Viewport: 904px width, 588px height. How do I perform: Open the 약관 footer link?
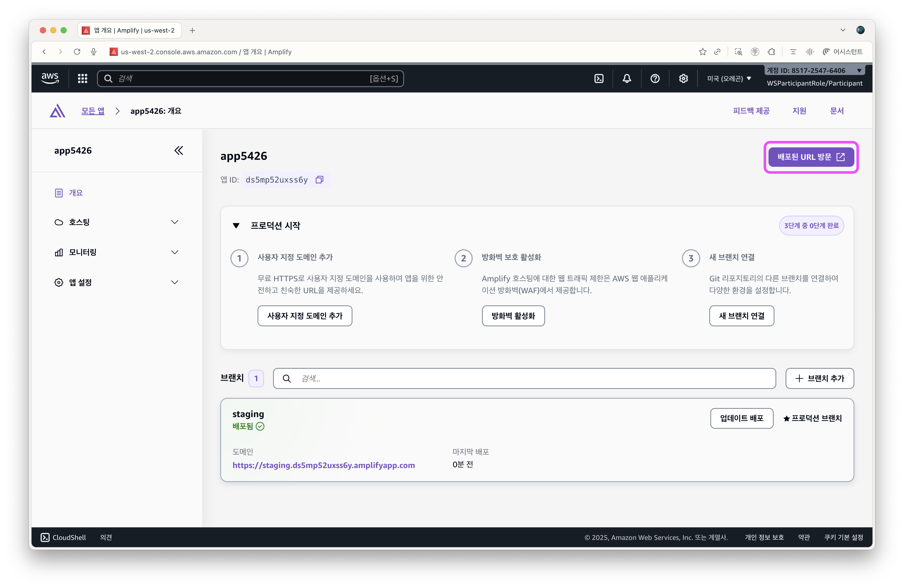[804, 537]
